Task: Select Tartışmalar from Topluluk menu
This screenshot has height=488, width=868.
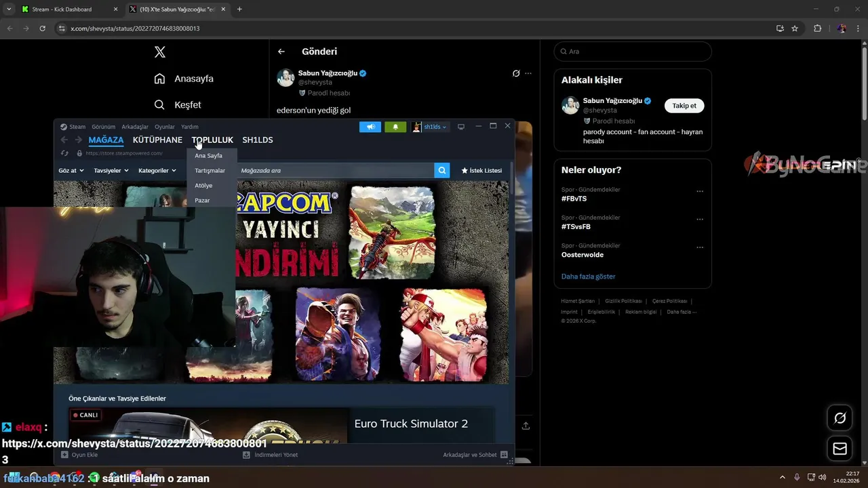Action: [x=210, y=170]
